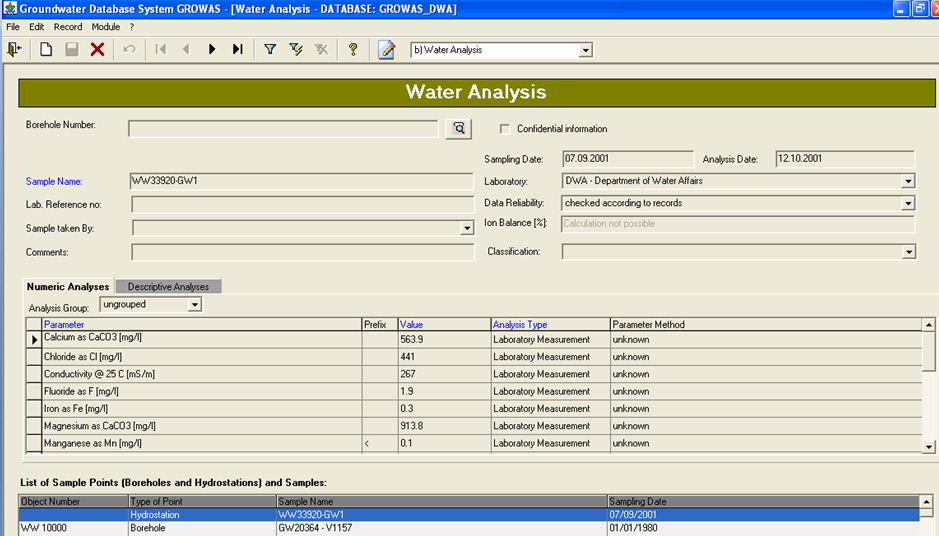Open the Record menu
The height and width of the screenshot is (536, 939).
coord(68,27)
